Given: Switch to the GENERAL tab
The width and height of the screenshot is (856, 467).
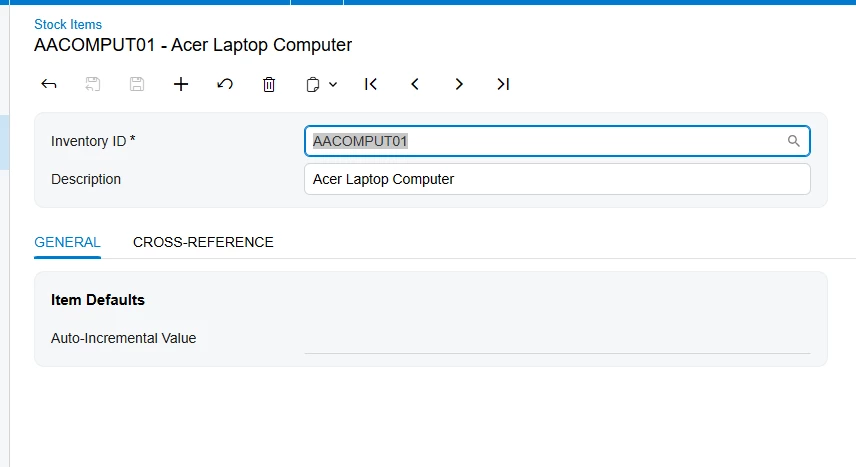Looking at the screenshot, I should pos(67,242).
